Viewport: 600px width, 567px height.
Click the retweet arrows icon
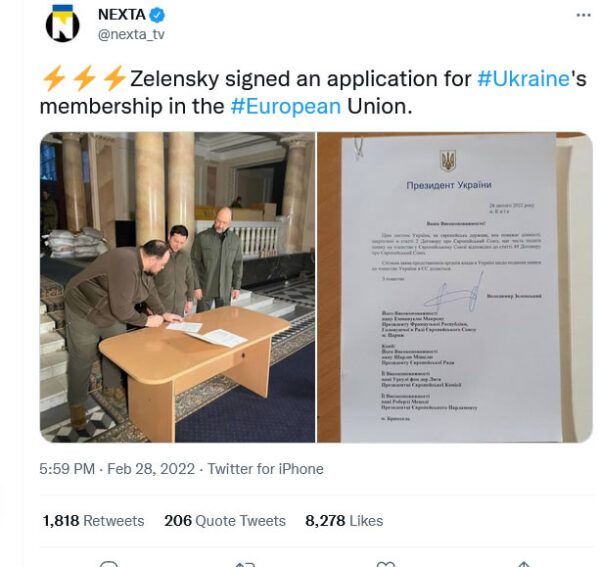(245, 564)
